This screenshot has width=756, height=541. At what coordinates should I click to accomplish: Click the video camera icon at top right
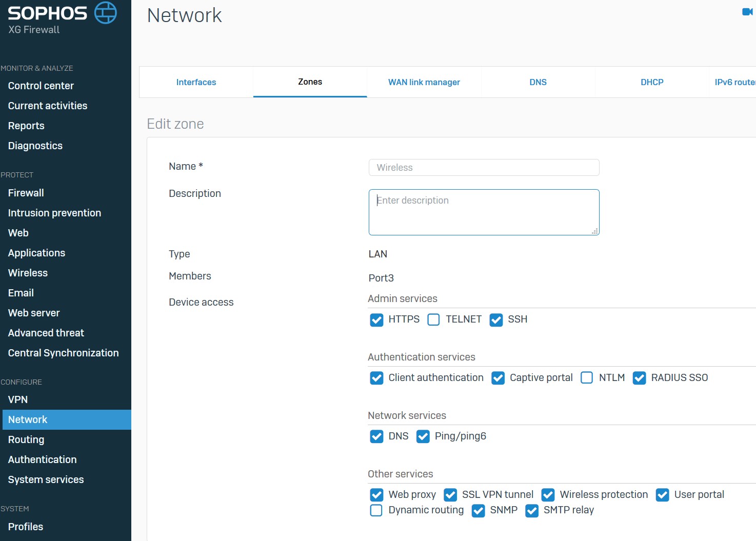tap(747, 12)
